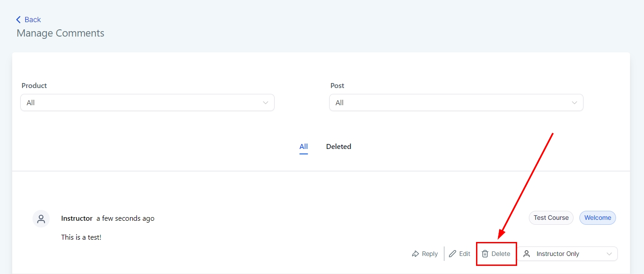Open the Product filter dropdown
This screenshot has height=274, width=644.
click(147, 102)
